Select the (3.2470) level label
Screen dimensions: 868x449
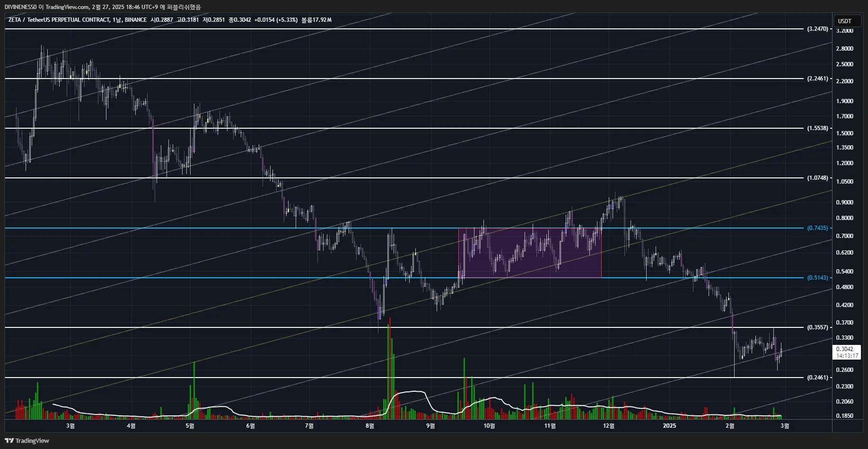pos(818,29)
